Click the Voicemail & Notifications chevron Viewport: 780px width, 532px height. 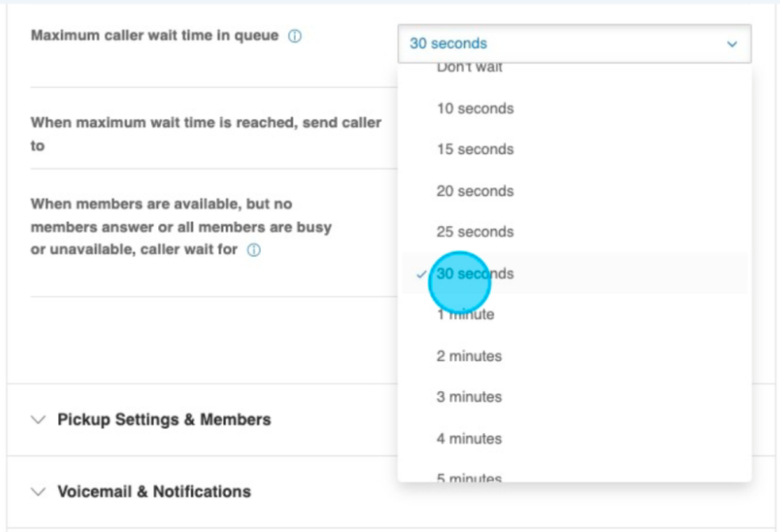coord(38,492)
